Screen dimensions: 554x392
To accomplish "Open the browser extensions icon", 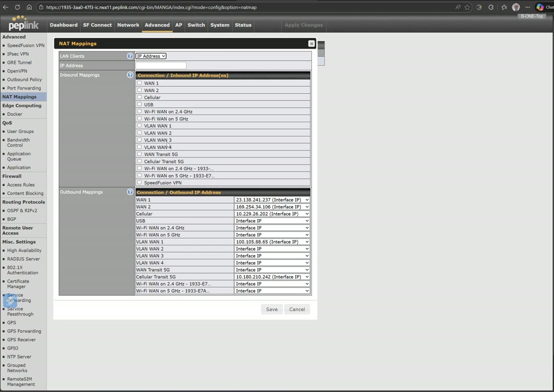I will click(x=491, y=7).
